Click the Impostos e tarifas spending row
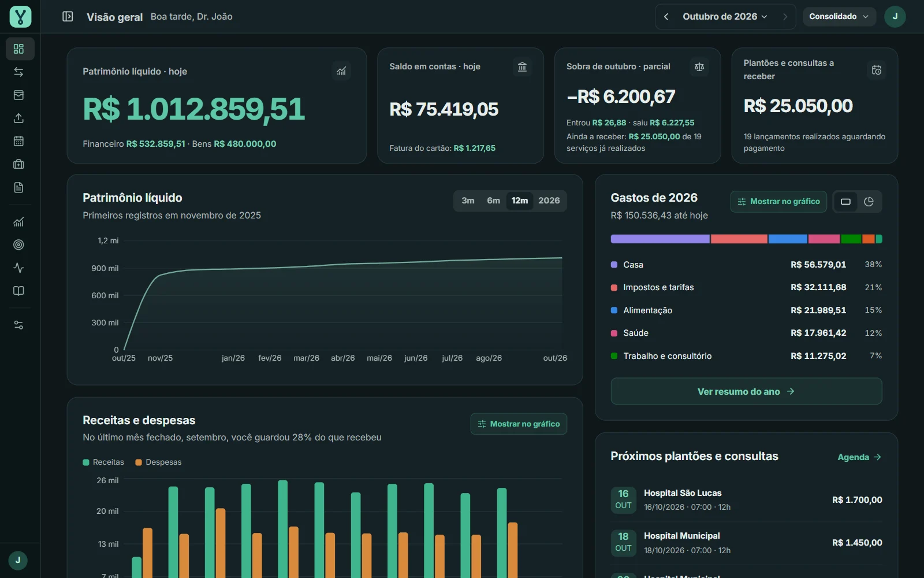The width and height of the screenshot is (924, 578). click(x=746, y=287)
